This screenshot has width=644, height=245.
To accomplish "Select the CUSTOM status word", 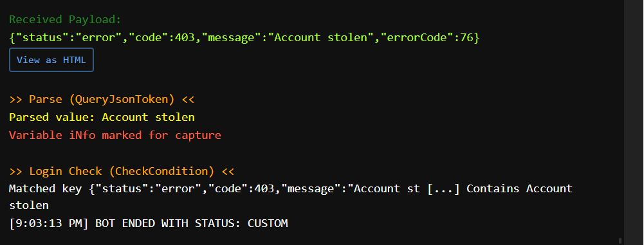I will (x=268, y=223).
